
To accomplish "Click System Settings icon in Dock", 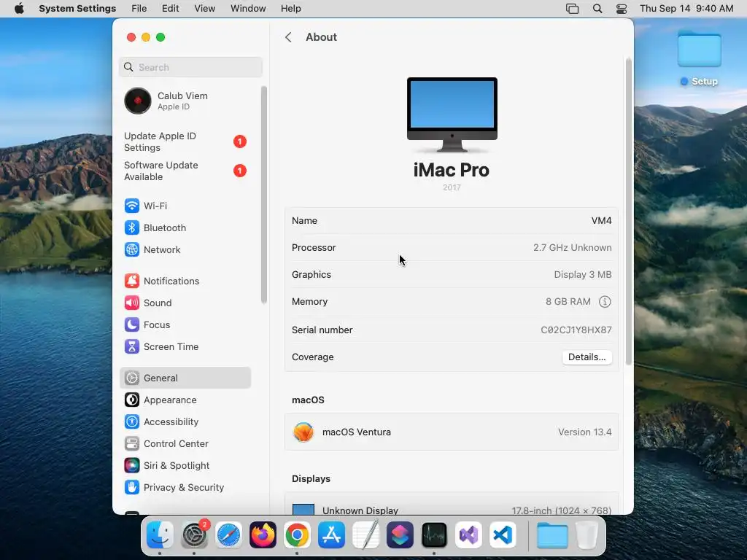I will click(194, 534).
